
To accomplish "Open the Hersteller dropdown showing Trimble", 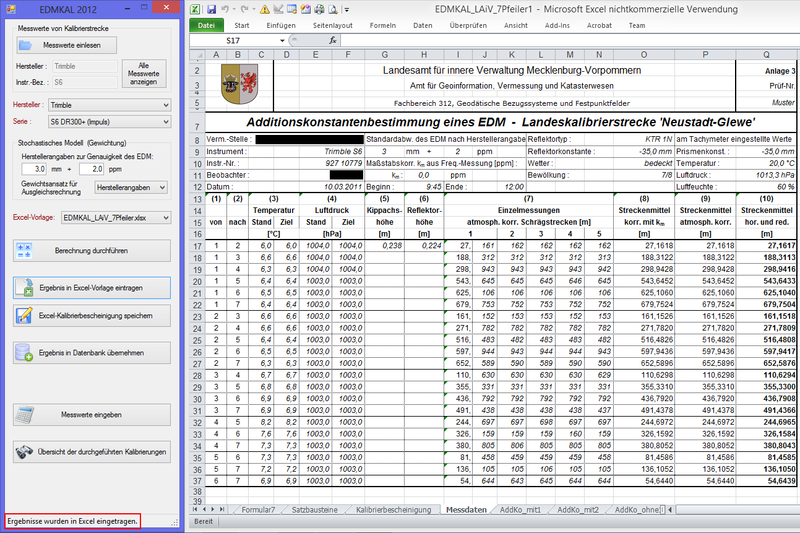I will (x=110, y=105).
